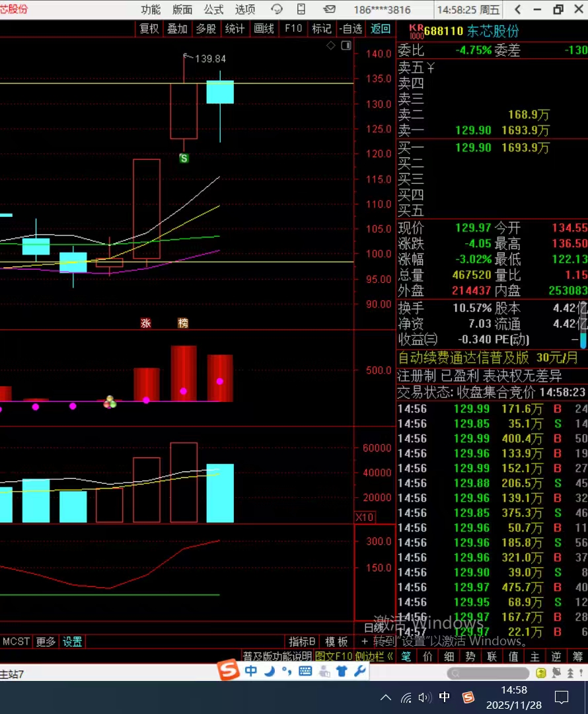This screenshot has height=714, width=588.
Task: Switch to the 逆 tab
Action: tap(556, 656)
